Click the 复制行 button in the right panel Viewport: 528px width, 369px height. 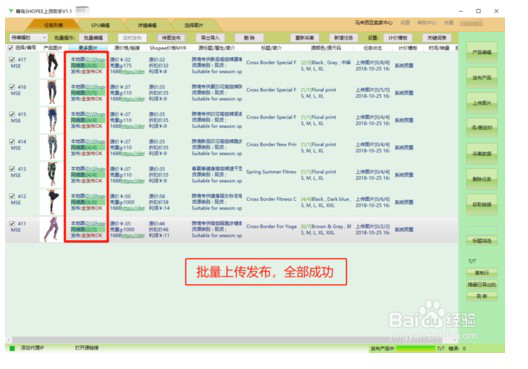pyautogui.click(x=482, y=272)
